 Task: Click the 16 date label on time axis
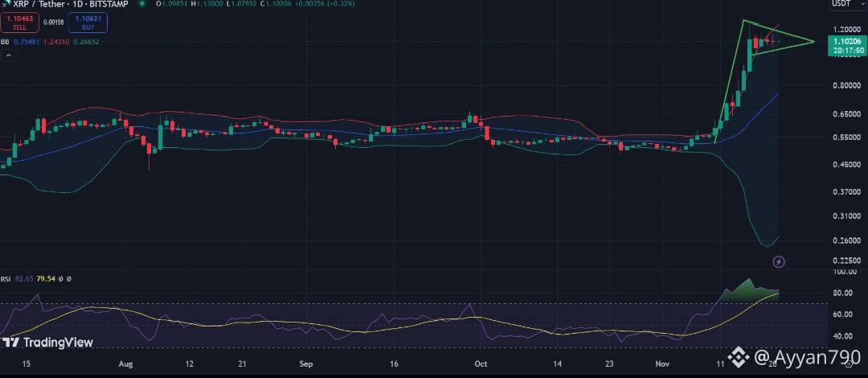(x=394, y=364)
